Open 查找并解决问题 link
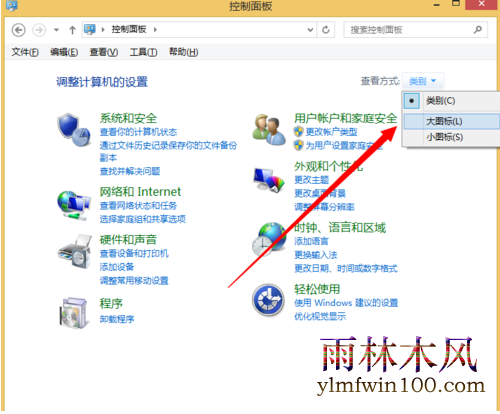 (x=130, y=171)
